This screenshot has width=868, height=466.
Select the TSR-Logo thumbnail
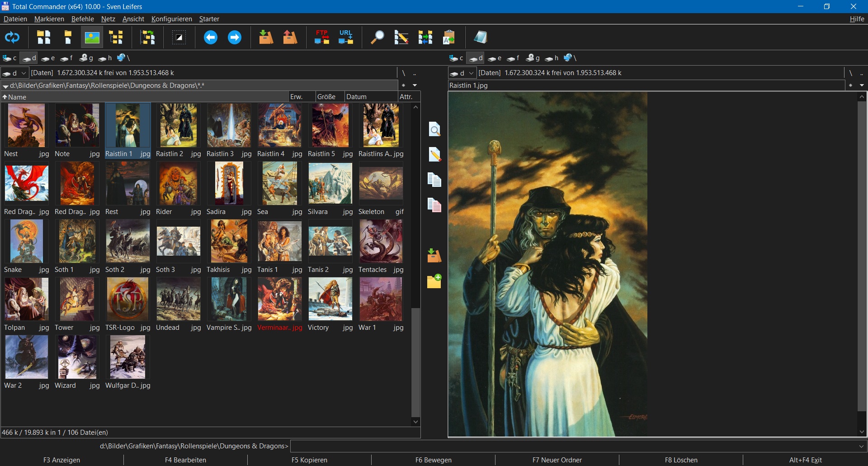(x=128, y=304)
